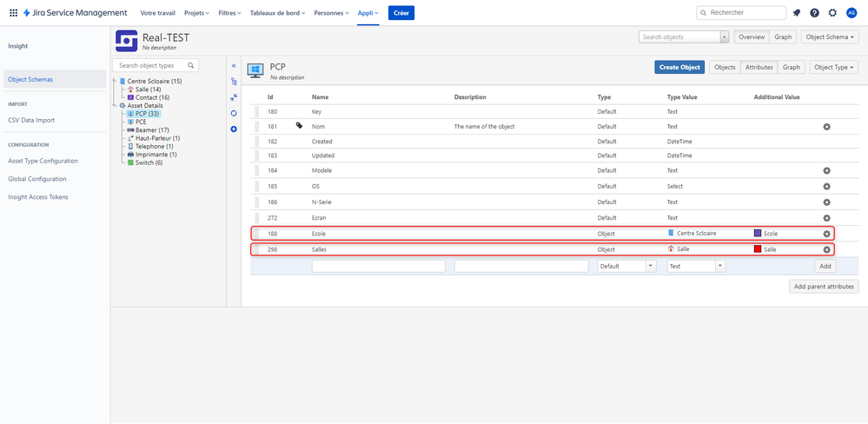Screen dimensions: 868x424
Task: Click the Créer button
Action: [x=401, y=13]
